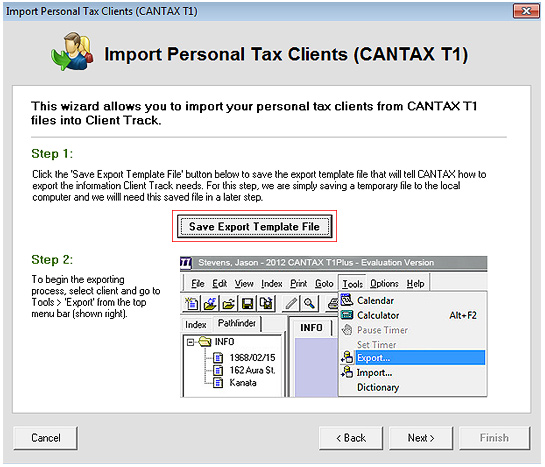Click the Calendar icon in Tools menu

(x=347, y=300)
